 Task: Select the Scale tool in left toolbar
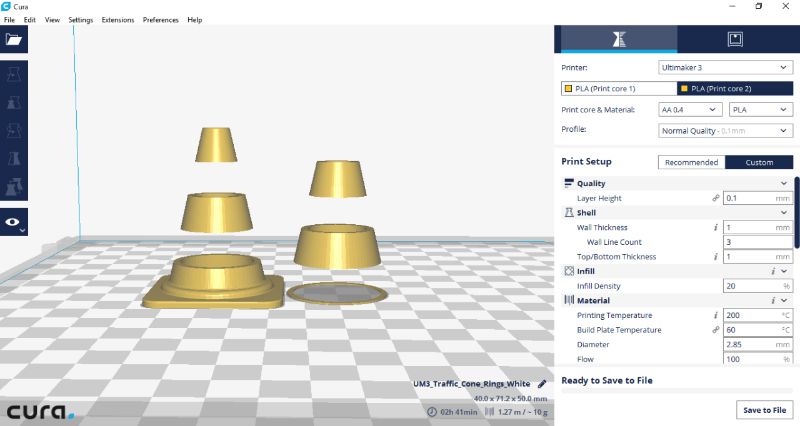point(14,103)
